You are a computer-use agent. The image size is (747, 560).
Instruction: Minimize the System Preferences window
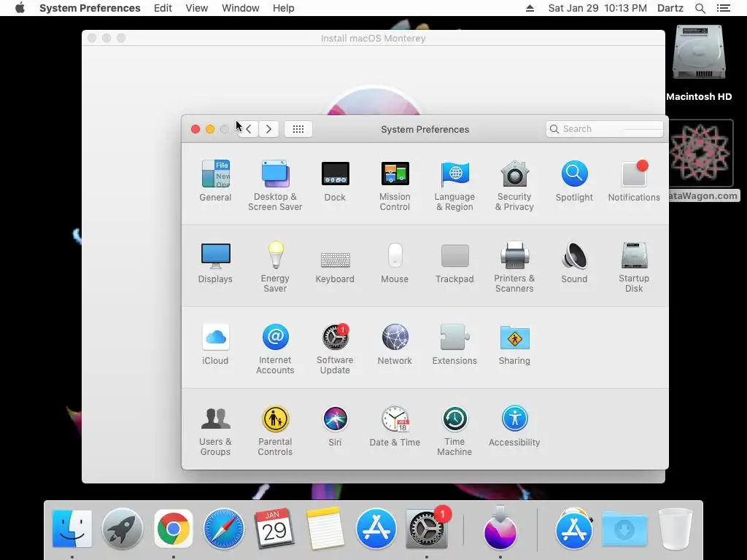coord(210,129)
